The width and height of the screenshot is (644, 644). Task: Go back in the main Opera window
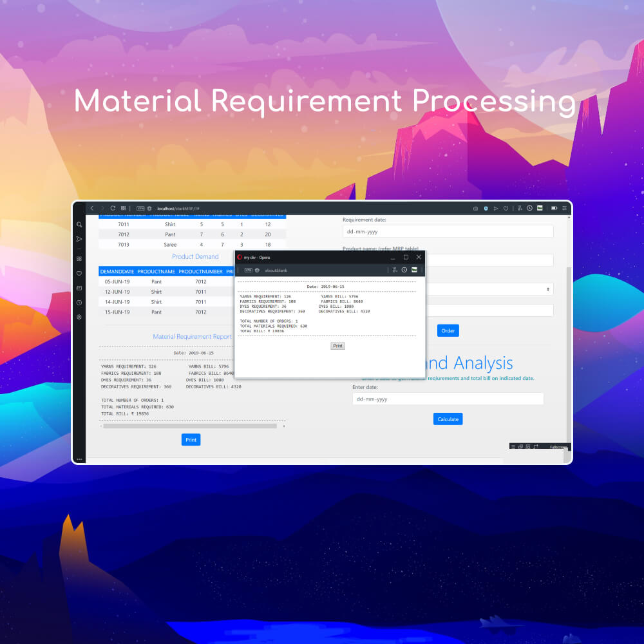pyautogui.click(x=92, y=208)
